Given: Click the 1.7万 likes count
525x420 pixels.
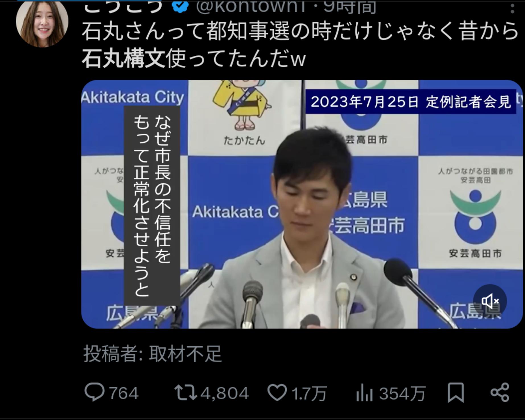Looking at the screenshot, I should (x=309, y=393).
